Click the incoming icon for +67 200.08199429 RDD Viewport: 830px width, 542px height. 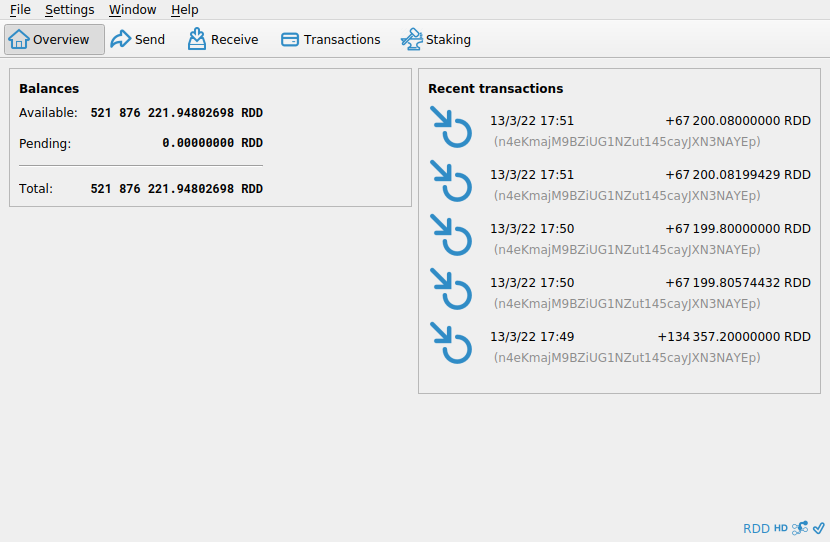(x=450, y=181)
